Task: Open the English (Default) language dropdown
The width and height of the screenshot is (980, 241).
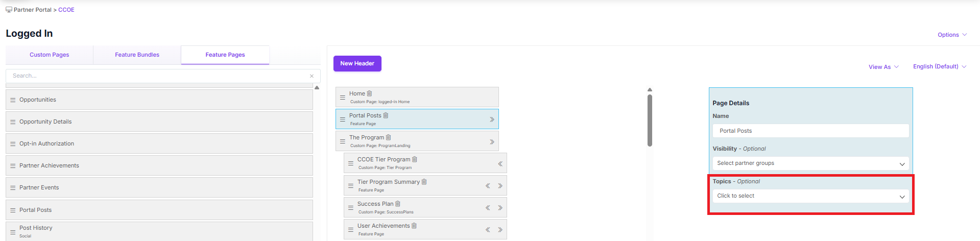Action: tap(940, 66)
